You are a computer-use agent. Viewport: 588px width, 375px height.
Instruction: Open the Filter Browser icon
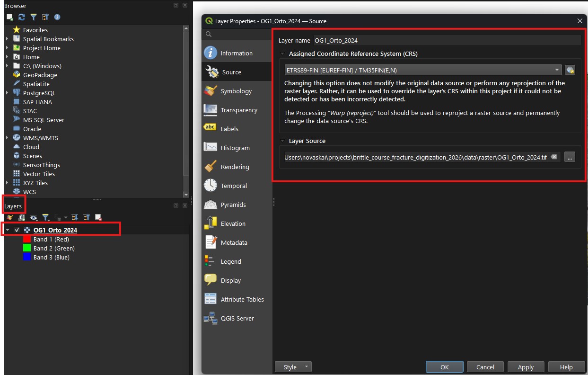pyautogui.click(x=33, y=17)
